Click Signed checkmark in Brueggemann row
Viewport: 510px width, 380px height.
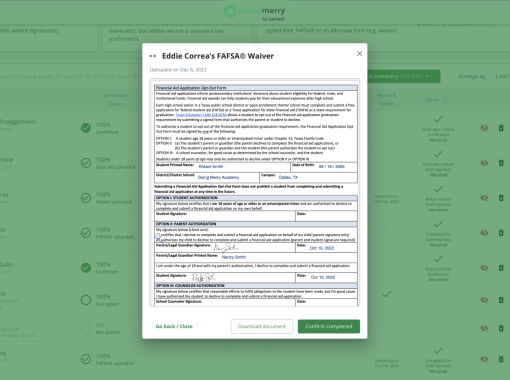coord(438,119)
